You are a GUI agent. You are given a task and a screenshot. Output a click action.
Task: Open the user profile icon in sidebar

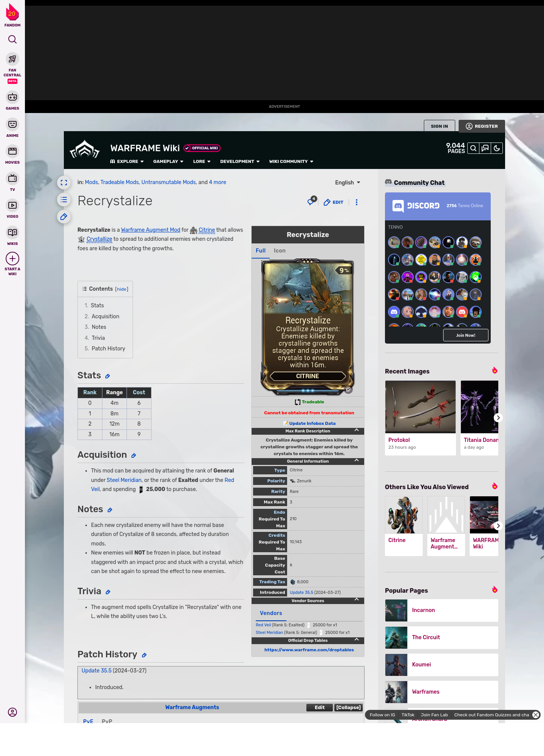click(12, 712)
